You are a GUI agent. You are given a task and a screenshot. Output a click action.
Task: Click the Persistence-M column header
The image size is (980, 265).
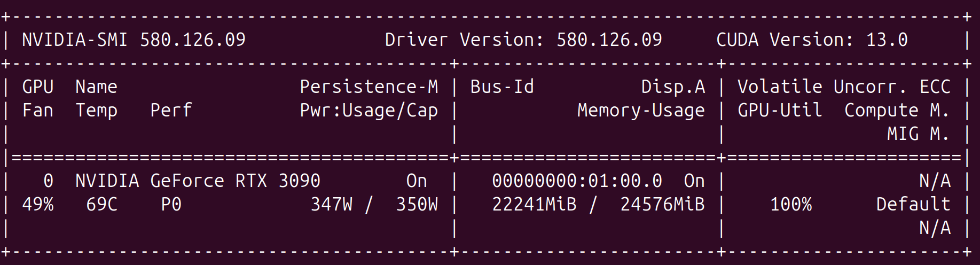coord(369,87)
